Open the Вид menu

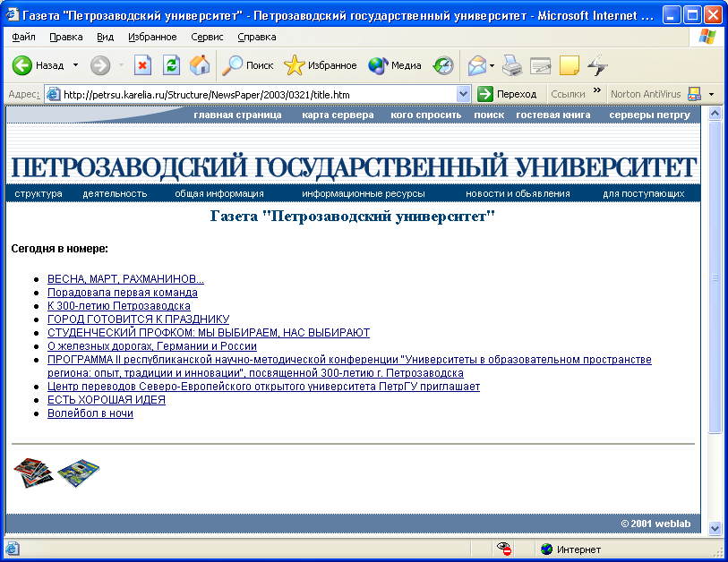click(106, 37)
